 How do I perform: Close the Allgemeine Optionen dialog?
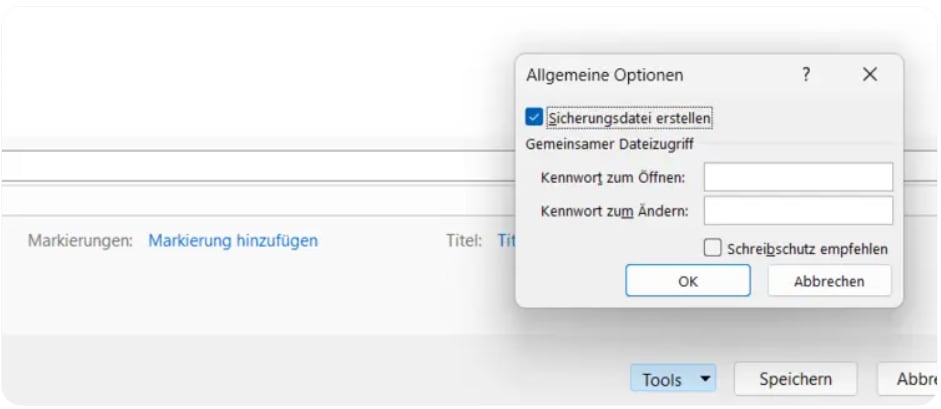click(x=869, y=75)
